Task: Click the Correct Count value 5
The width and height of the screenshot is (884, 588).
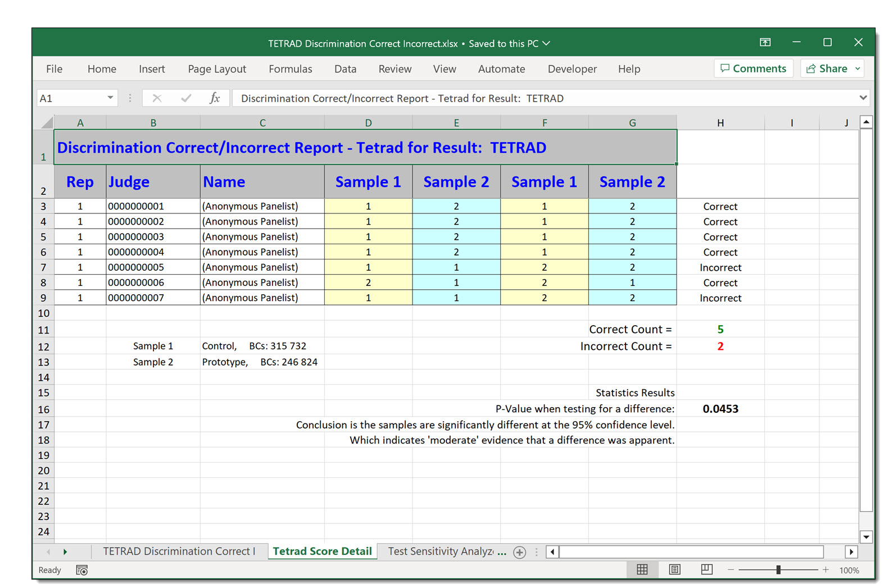Action: [720, 329]
